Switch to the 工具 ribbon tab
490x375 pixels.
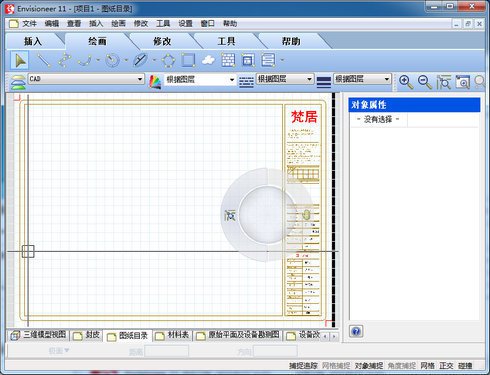click(x=226, y=41)
